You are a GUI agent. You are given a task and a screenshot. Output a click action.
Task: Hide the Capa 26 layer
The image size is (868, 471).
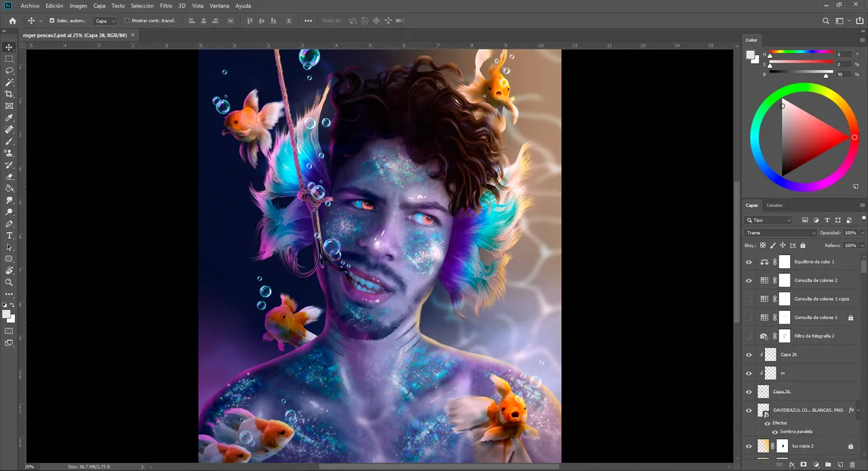(749, 354)
